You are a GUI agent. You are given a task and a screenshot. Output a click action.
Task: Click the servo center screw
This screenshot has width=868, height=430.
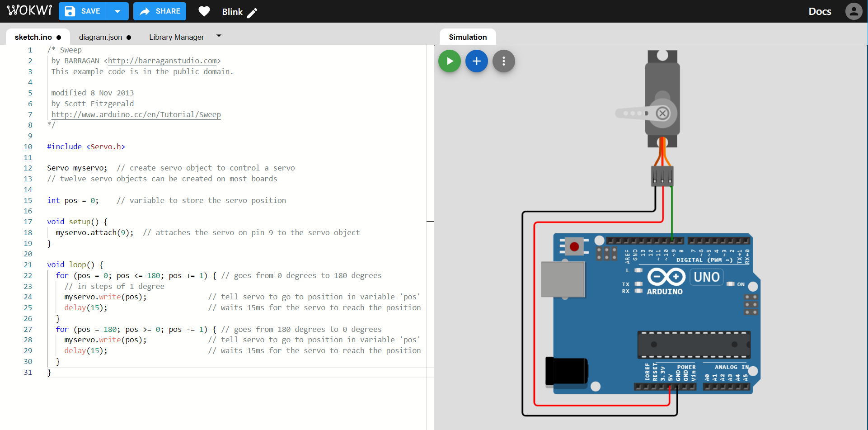662,113
